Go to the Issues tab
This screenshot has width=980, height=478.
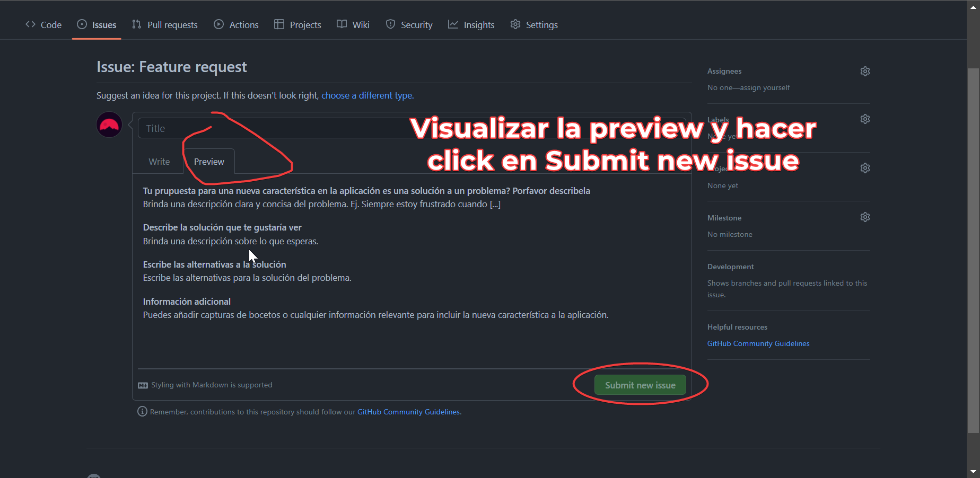(97, 25)
